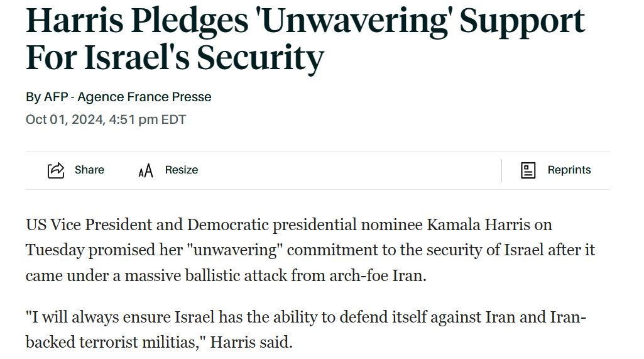Click the word 'By' in byline
Viewport: 644px width, 359px height.
click(x=33, y=97)
